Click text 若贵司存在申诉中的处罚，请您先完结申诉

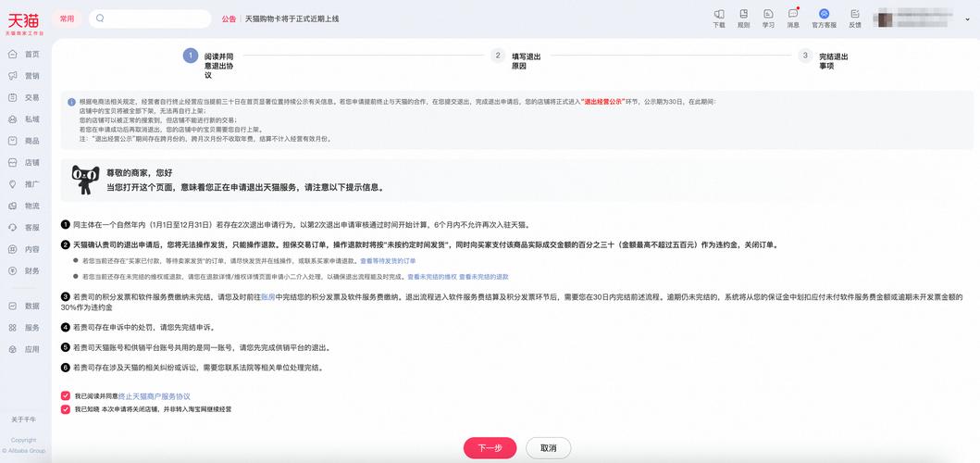(x=143, y=327)
